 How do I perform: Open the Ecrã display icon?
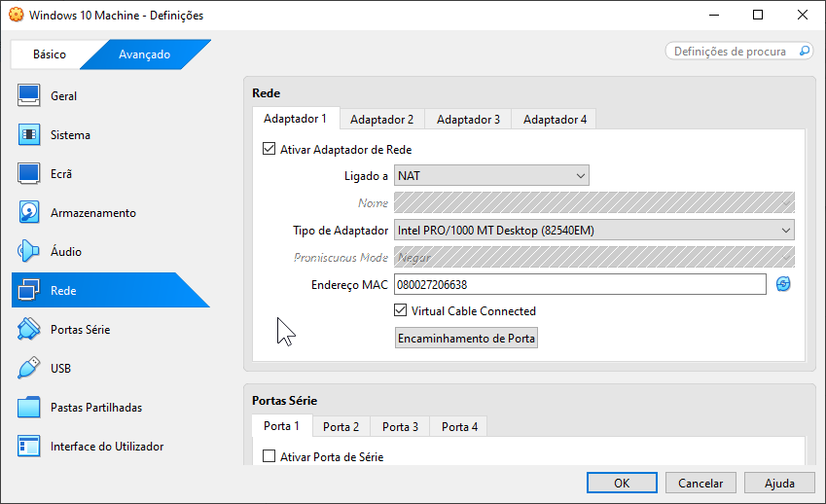tap(29, 173)
